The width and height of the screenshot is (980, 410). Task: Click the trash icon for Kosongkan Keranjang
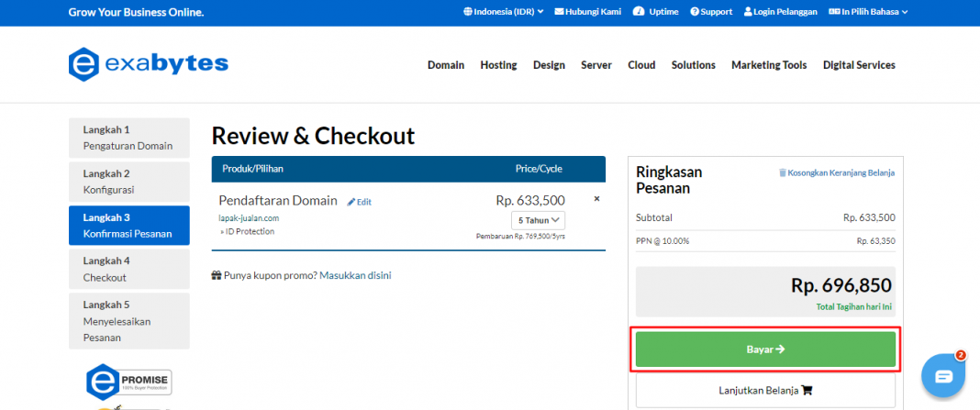[x=782, y=172]
